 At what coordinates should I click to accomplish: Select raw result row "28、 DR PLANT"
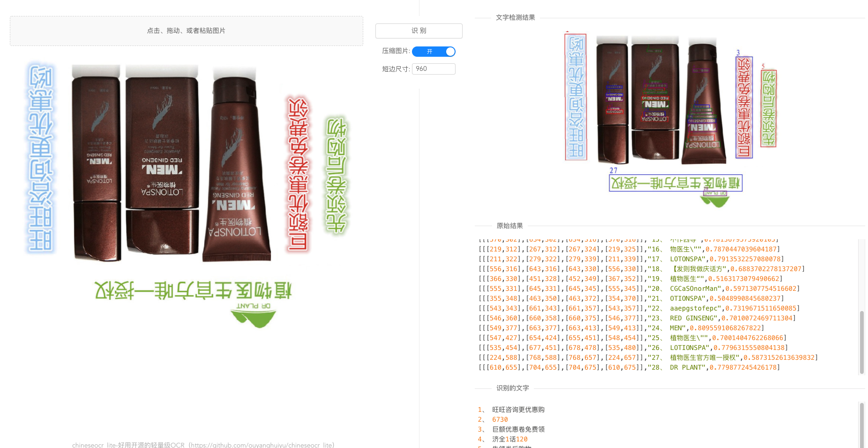(629, 367)
